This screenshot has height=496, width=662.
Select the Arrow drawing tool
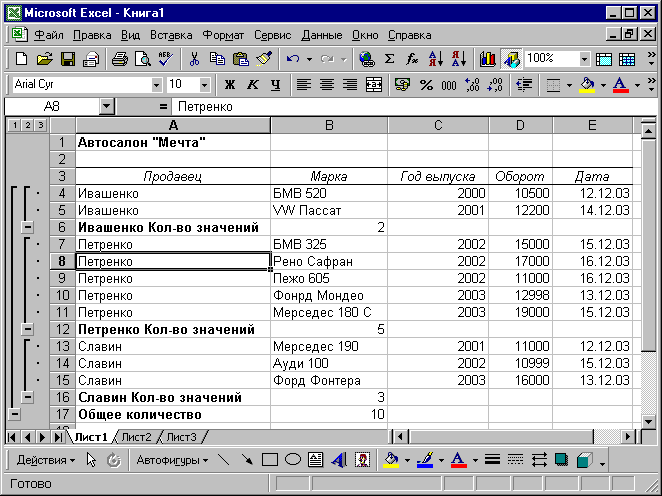coord(247,460)
